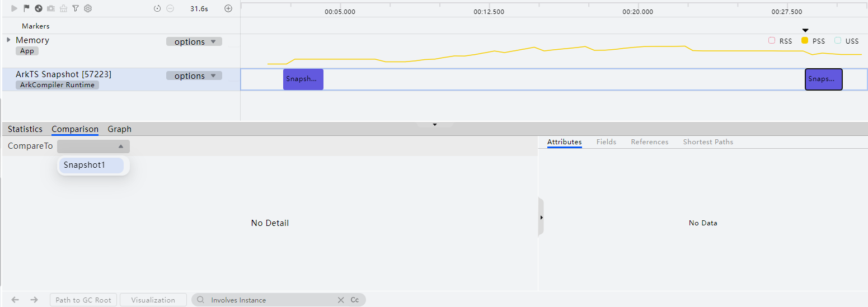Zoom out with the minus circle icon
868x307 pixels.
(x=170, y=8)
